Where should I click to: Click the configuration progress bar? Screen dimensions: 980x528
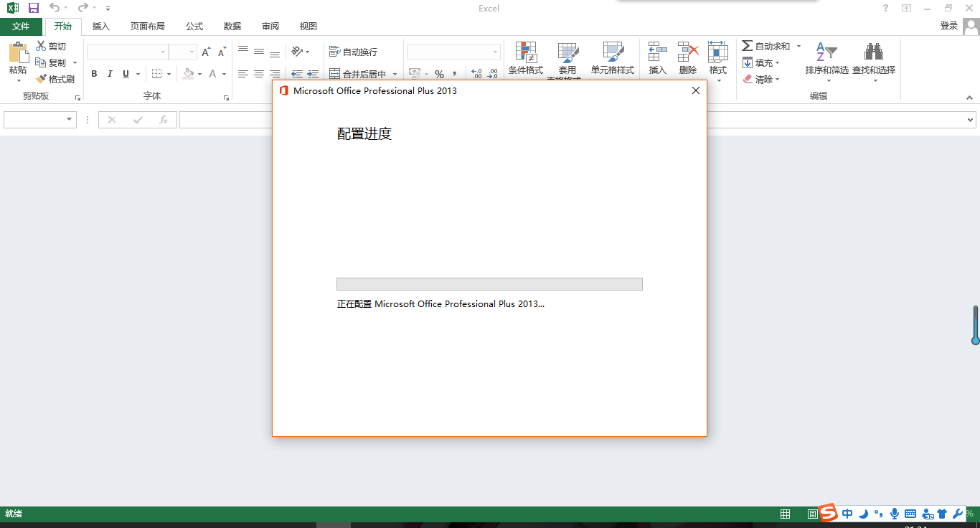pyautogui.click(x=489, y=284)
